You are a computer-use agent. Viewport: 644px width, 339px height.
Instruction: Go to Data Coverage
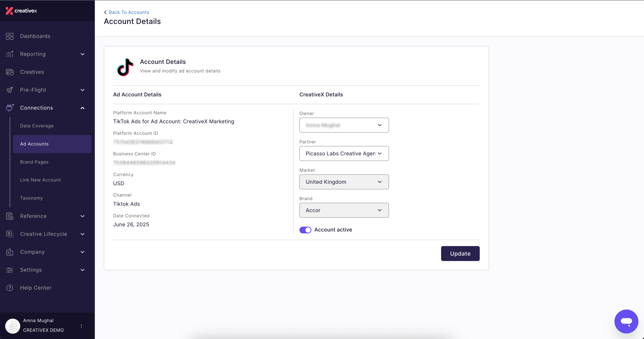click(37, 126)
